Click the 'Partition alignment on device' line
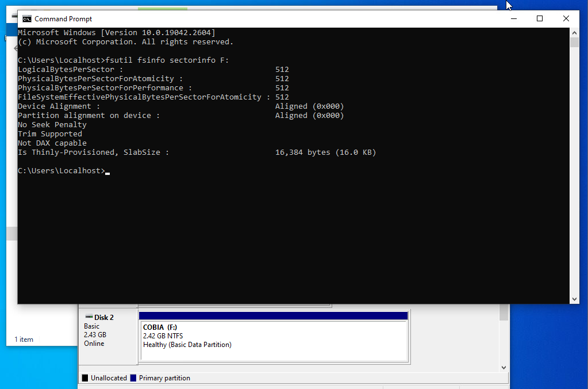This screenshot has height=389, width=588. click(180, 116)
